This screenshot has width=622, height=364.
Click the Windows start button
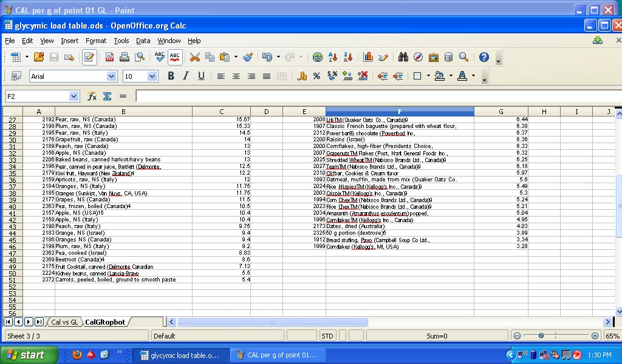29,355
